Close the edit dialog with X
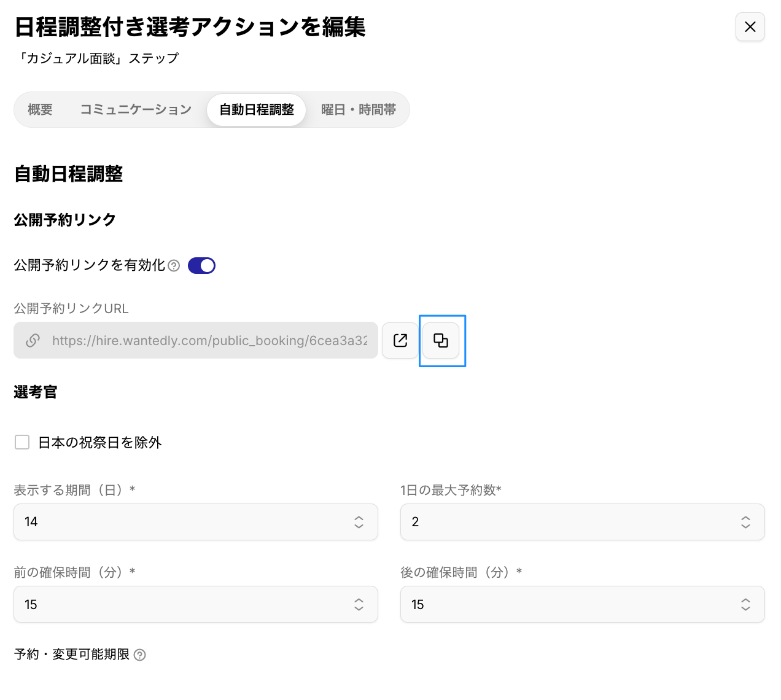781x700 pixels. click(750, 27)
